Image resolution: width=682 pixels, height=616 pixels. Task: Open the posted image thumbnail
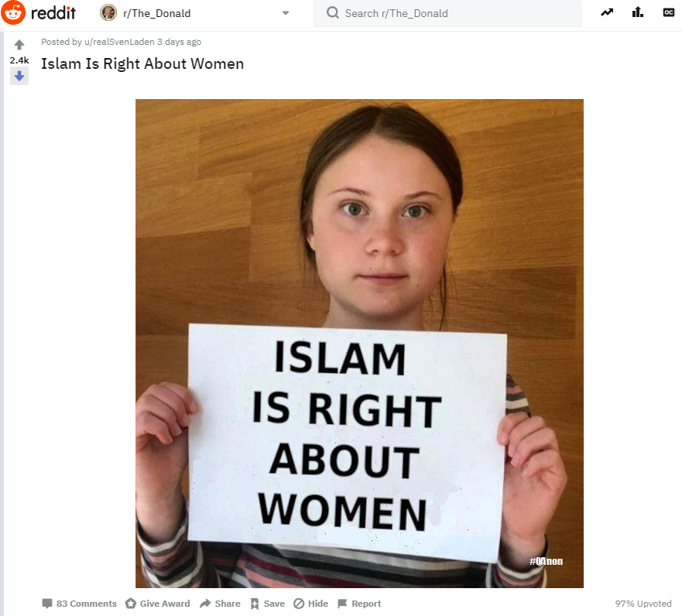coord(359,344)
